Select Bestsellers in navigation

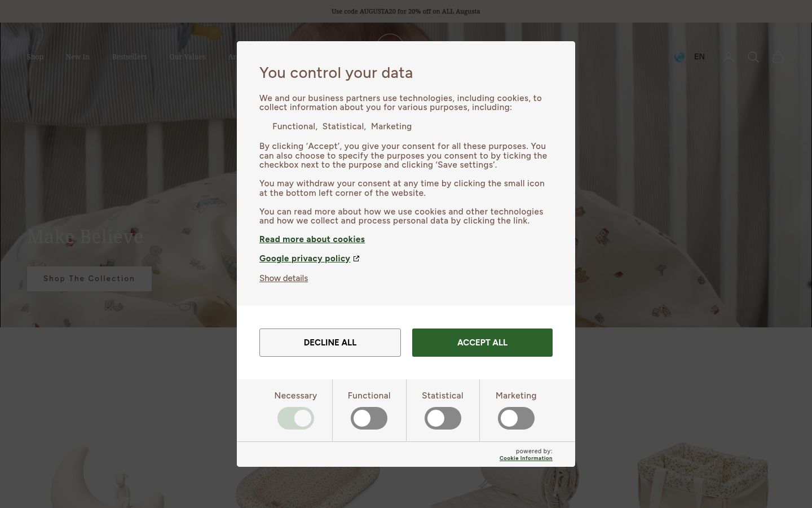pyautogui.click(x=129, y=56)
